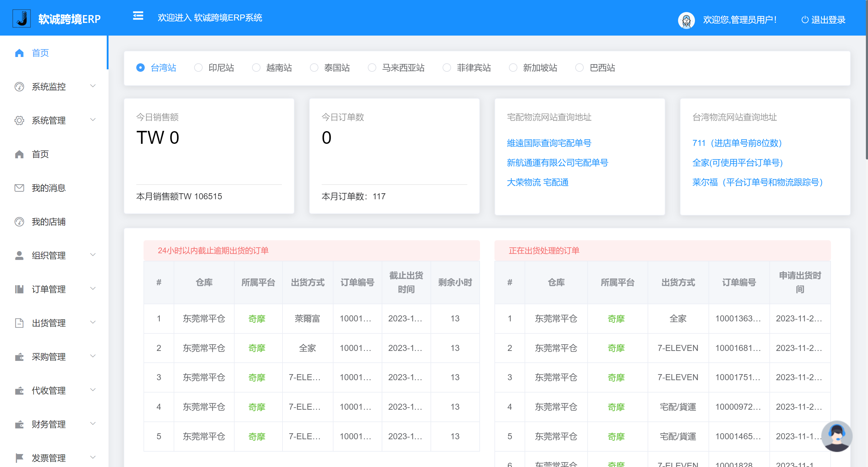Viewport: 868px width, 467px height.
Task: Expand 系统监控 with its chevron
Action: 93,86
